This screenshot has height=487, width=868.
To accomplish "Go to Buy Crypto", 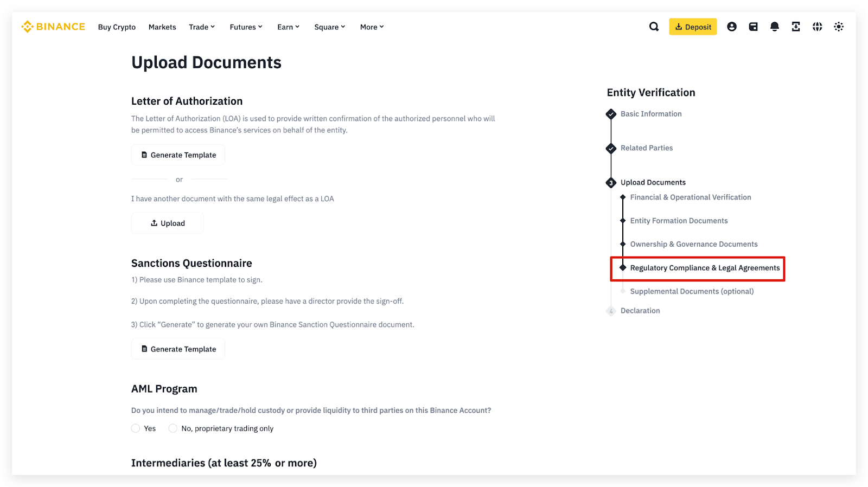I will [x=117, y=27].
